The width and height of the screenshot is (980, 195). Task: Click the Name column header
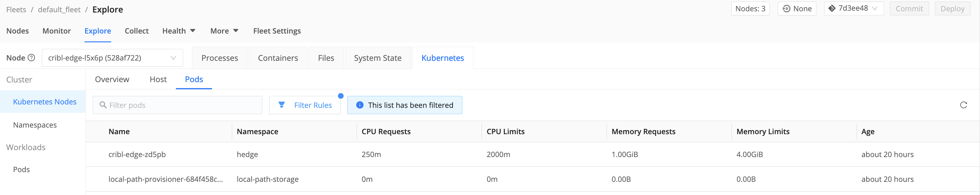click(x=119, y=131)
